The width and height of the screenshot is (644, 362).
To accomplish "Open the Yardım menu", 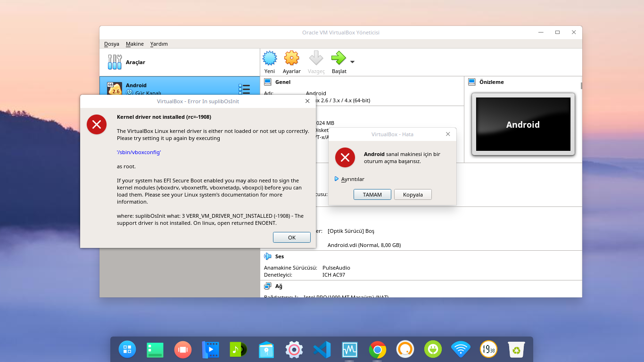I will point(159,44).
